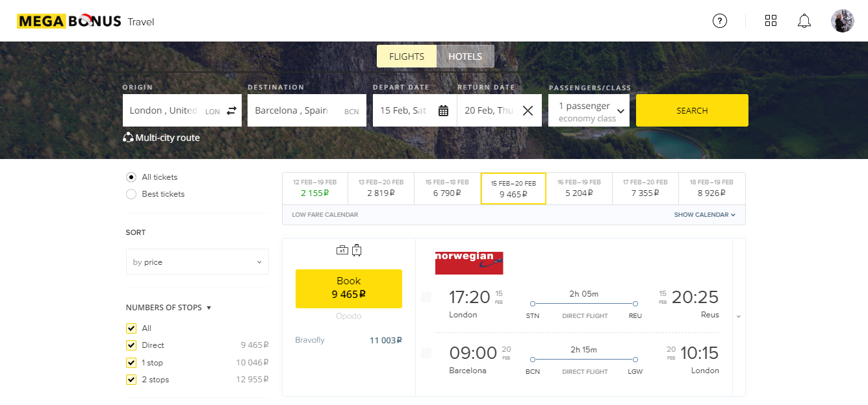Disable the 2 stops filter checkbox
Image resolution: width=868 pixels, height=405 pixels.
coord(131,379)
